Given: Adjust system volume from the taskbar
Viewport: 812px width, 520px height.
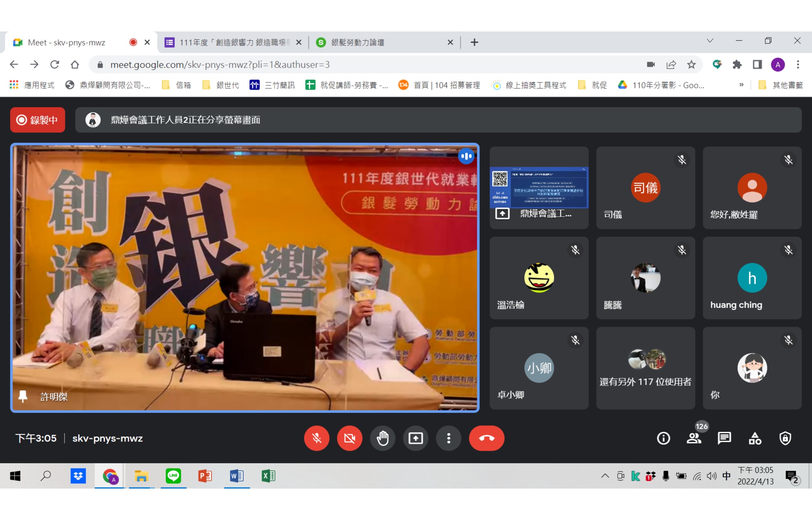Looking at the screenshot, I should 712,476.
